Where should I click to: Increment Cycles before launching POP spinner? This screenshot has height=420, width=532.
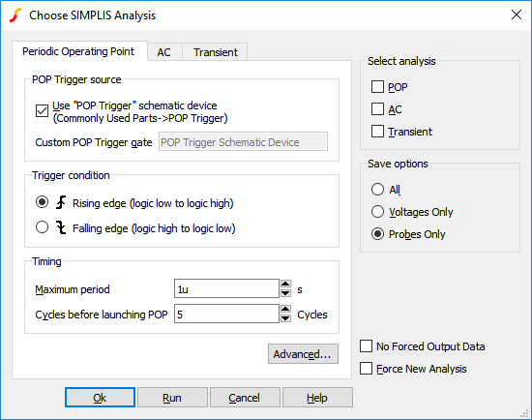[285, 309]
